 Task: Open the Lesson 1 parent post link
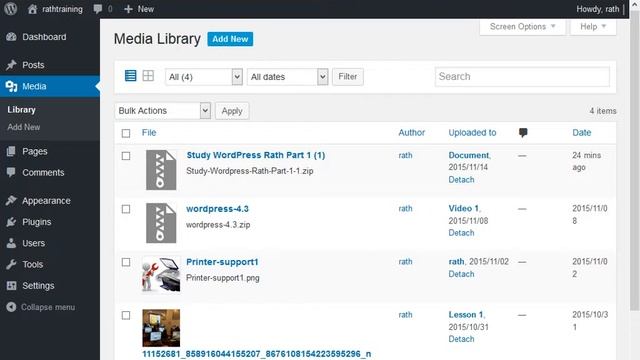tap(466, 315)
